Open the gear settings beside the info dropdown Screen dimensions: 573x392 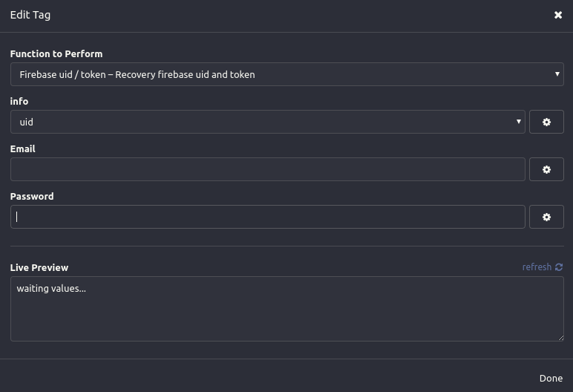click(546, 122)
